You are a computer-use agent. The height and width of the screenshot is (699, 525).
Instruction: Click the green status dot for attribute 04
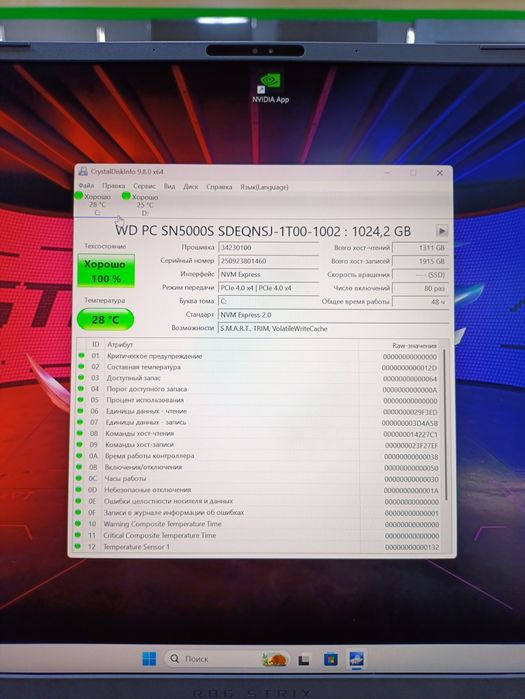(81, 389)
